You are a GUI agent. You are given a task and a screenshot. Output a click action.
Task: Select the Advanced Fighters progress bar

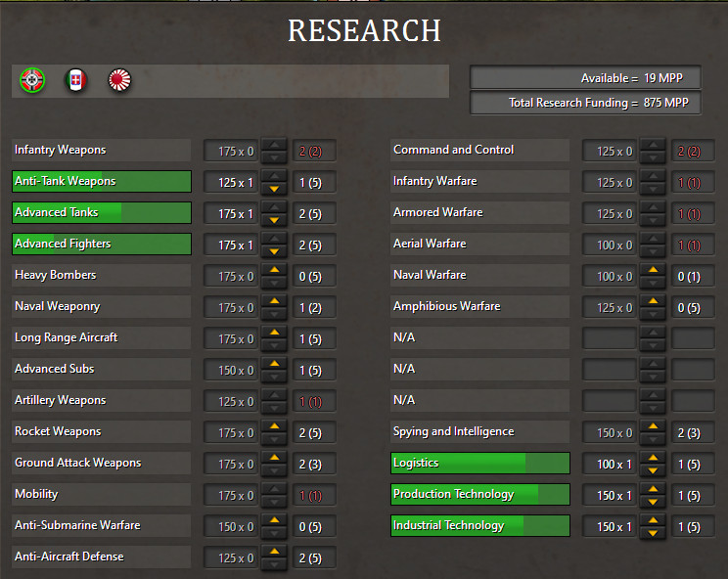(x=102, y=245)
